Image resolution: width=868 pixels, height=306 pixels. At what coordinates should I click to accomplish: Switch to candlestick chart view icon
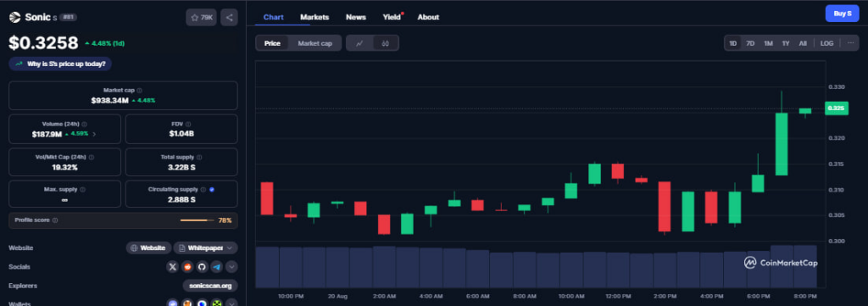click(x=386, y=43)
